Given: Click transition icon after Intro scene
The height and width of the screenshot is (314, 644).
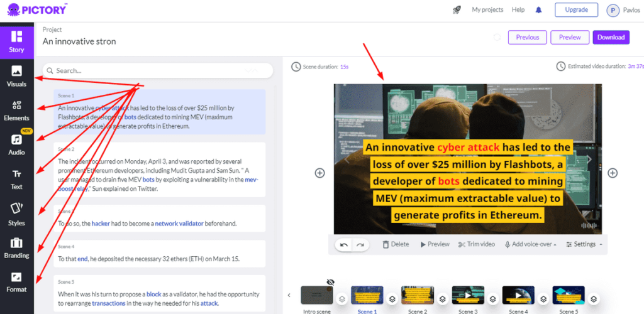Looking at the screenshot, I should pyautogui.click(x=341, y=300).
